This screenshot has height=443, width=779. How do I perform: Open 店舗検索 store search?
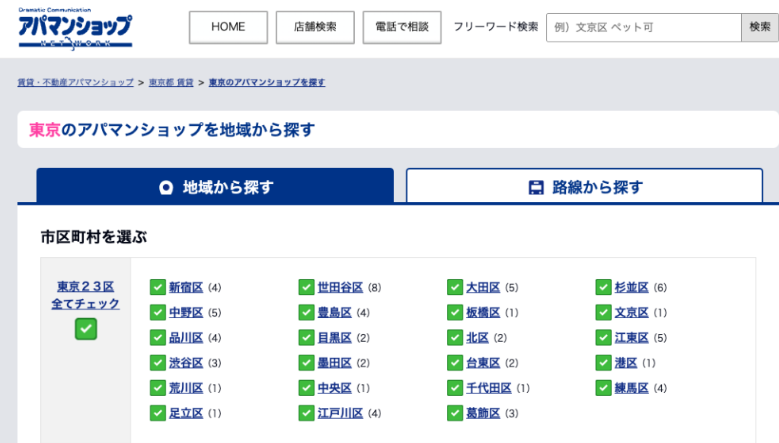[x=315, y=27]
